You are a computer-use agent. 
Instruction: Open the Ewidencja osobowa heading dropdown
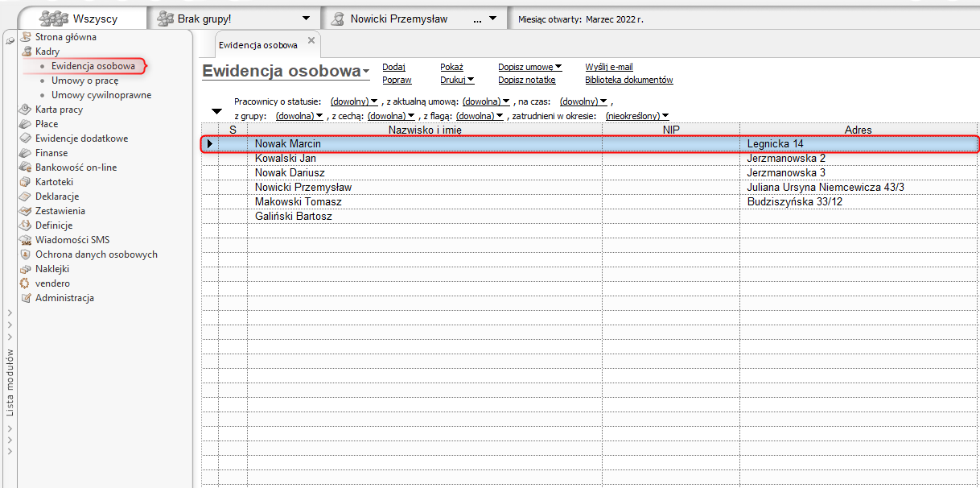click(x=366, y=72)
